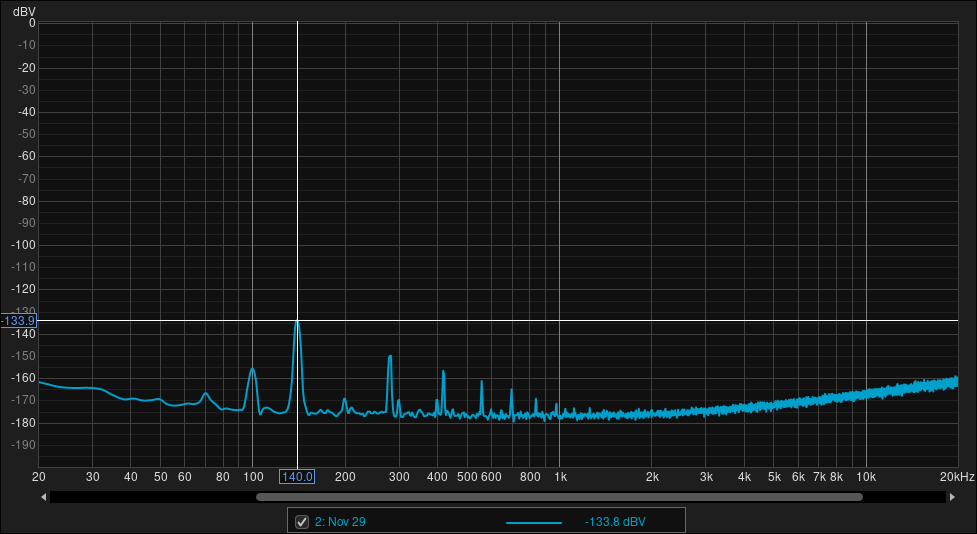The height and width of the screenshot is (534, 977).
Task: Uncheck the '2: Nov 29' trace checkbox
Action: [x=302, y=522]
